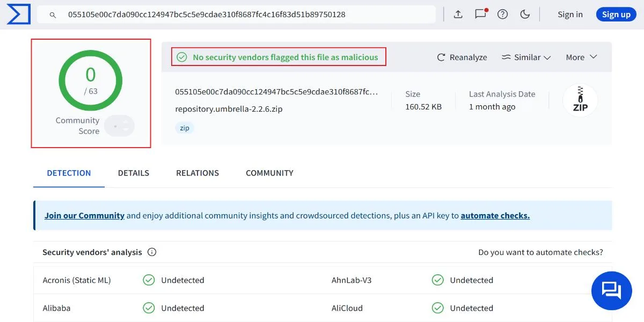
Task: Open the chat support floating button
Action: pos(612,291)
